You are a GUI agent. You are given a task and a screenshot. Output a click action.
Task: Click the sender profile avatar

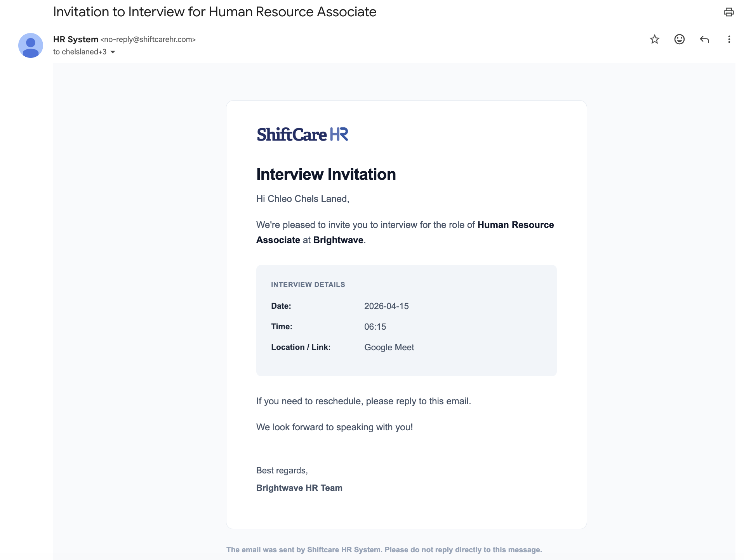pyautogui.click(x=31, y=45)
